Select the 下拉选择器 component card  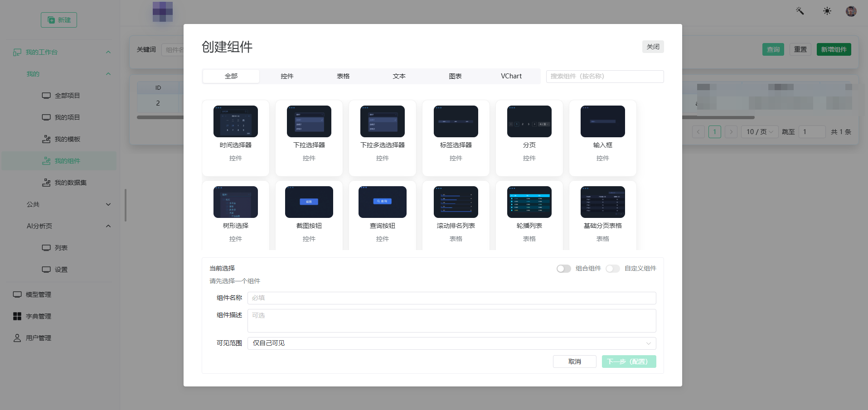[x=309, y=138]
